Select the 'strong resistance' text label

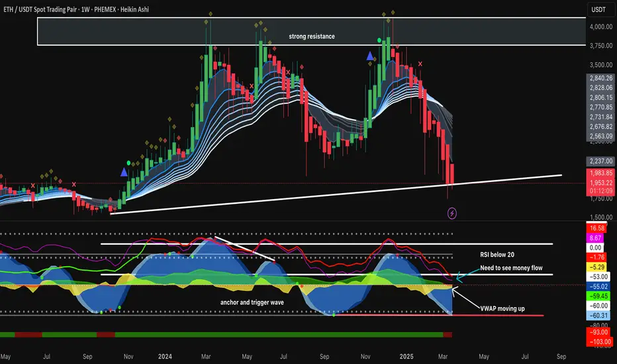coord(312,36)
